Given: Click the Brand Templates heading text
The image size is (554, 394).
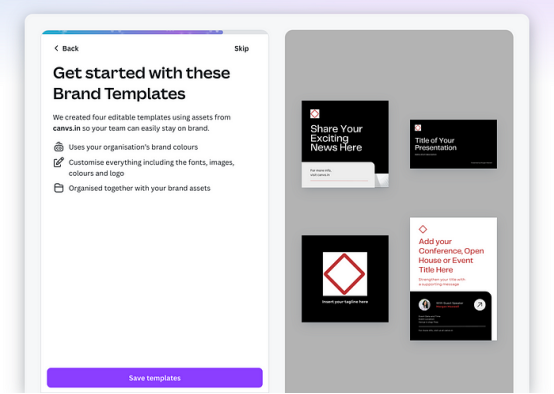Looking at the screenshot, I should (x=119, y=94).
